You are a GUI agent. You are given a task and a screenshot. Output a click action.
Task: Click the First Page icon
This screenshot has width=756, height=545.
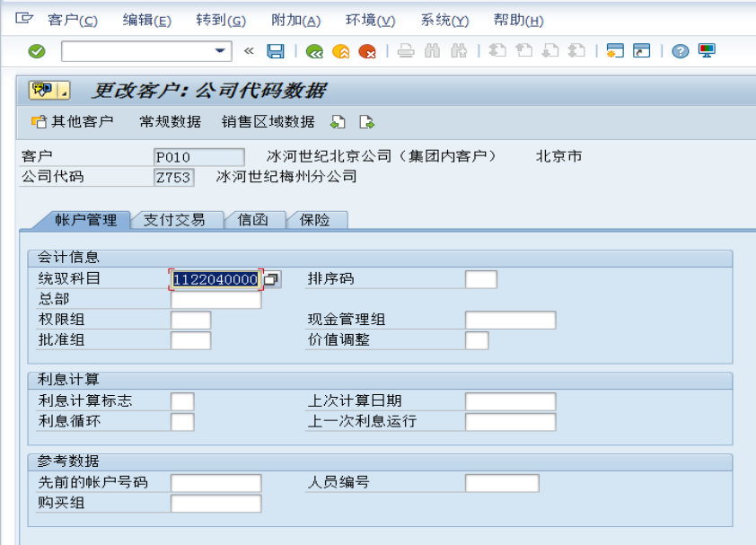497,50
